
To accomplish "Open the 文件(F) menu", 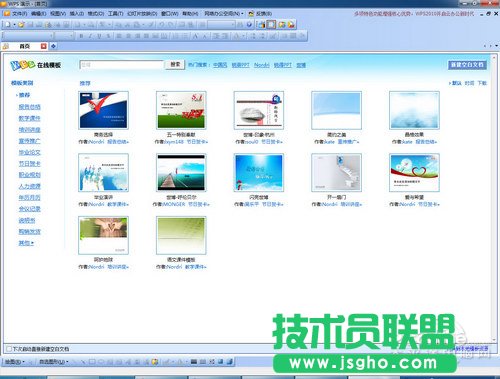I will 20,14.
